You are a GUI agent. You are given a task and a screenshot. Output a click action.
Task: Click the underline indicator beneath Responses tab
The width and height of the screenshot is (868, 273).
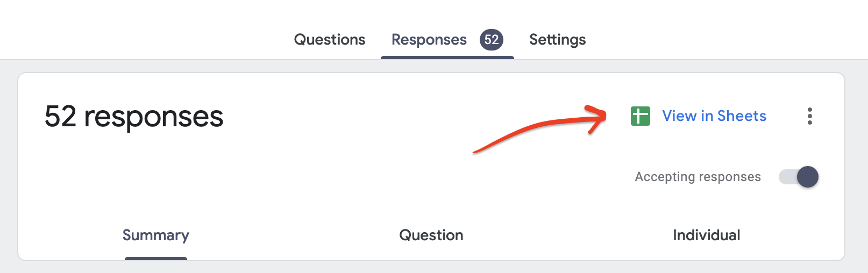pyautogui.click(x=447, y=57)
